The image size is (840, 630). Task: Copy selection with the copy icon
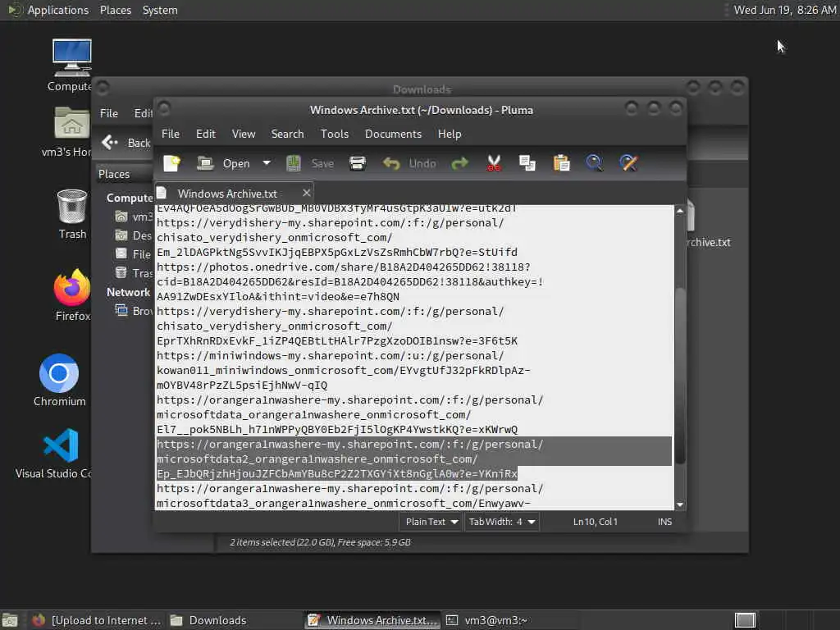click(x=527, y=163)
